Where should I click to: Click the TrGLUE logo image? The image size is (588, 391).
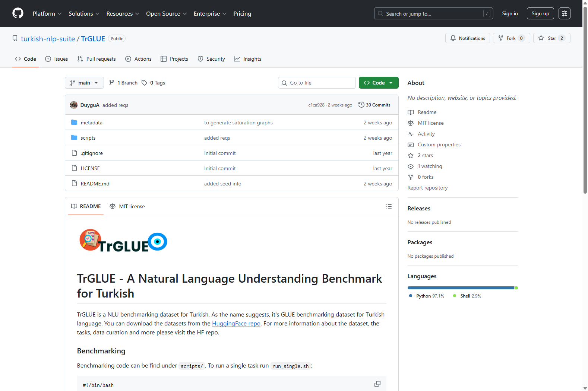[x=123, y=241]
